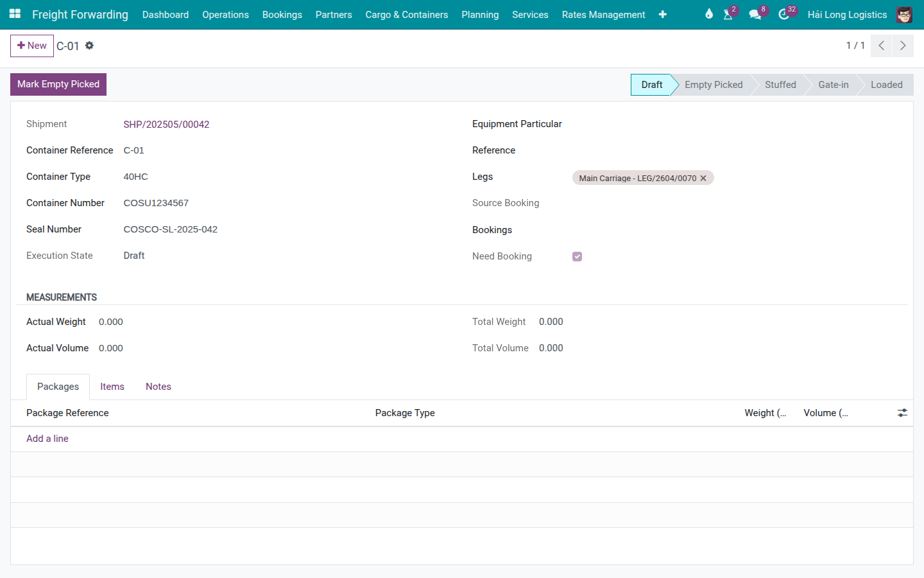924x578 pixels.
Task: Open the Rates Management menu
Action: [x=603, y=14]
